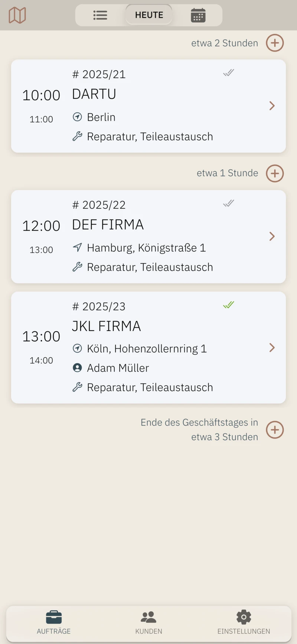Screen dimensions: 297x644
Task: Tap the arrow icon beside Hamburg address
Action: click(x=77, y=247)
